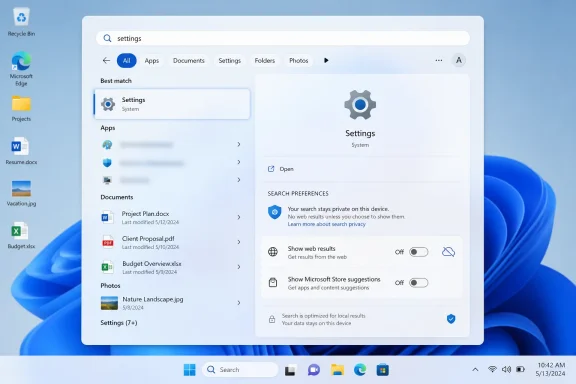
Task: Open Microsoft Edge desktop shortcut
Action: click(21, 69)
